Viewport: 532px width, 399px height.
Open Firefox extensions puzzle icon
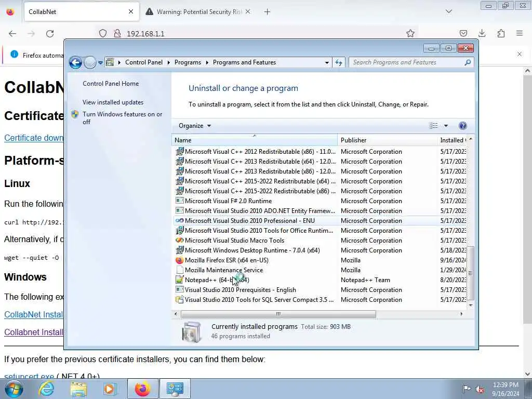click(501, 33)
